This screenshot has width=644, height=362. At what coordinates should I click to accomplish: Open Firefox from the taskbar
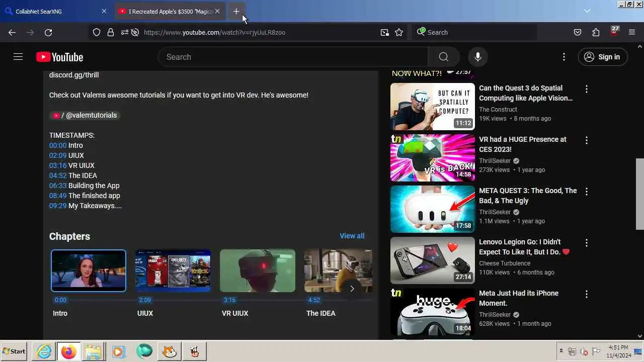(69, 351)
